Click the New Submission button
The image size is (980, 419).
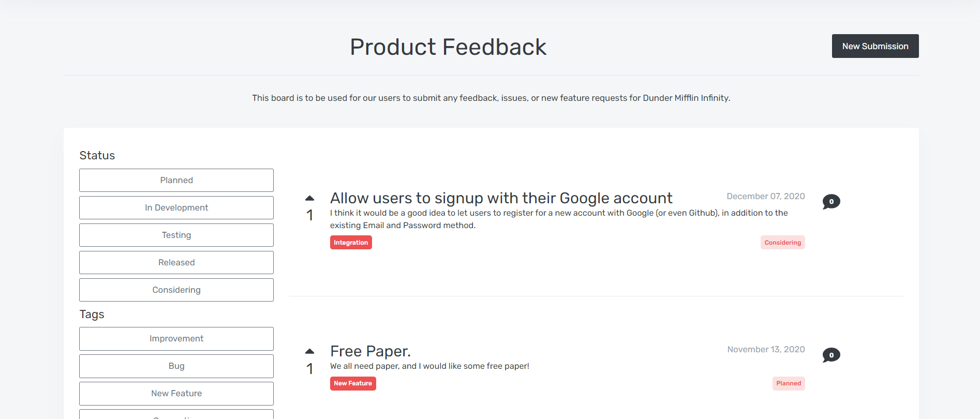pos(875,46)
